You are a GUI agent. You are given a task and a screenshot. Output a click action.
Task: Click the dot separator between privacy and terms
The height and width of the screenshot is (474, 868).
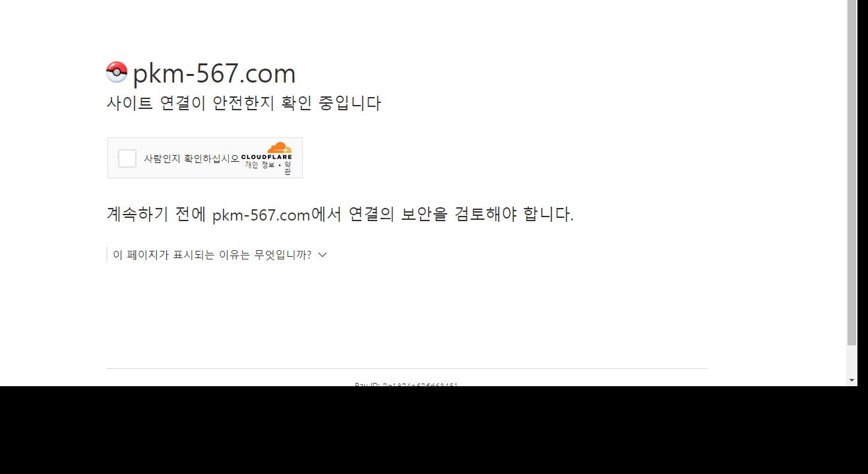click(280, 165)
